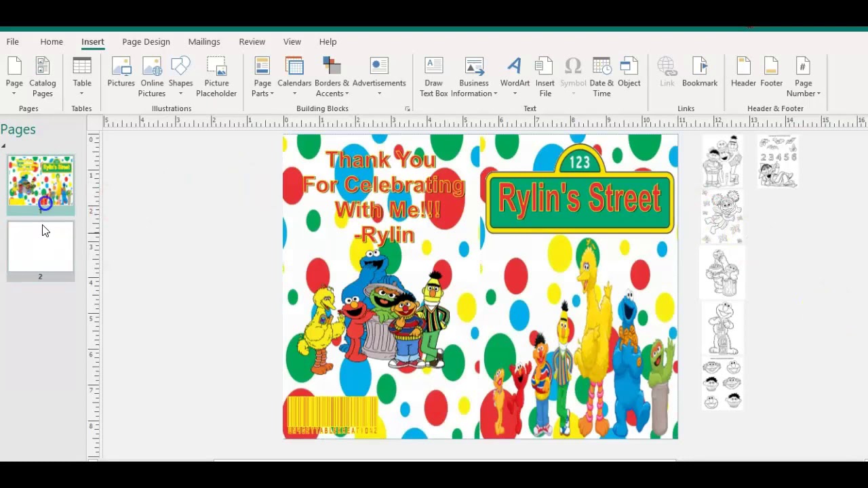Add a Bookmark
The image size is (868, 488).
[700, 73]
